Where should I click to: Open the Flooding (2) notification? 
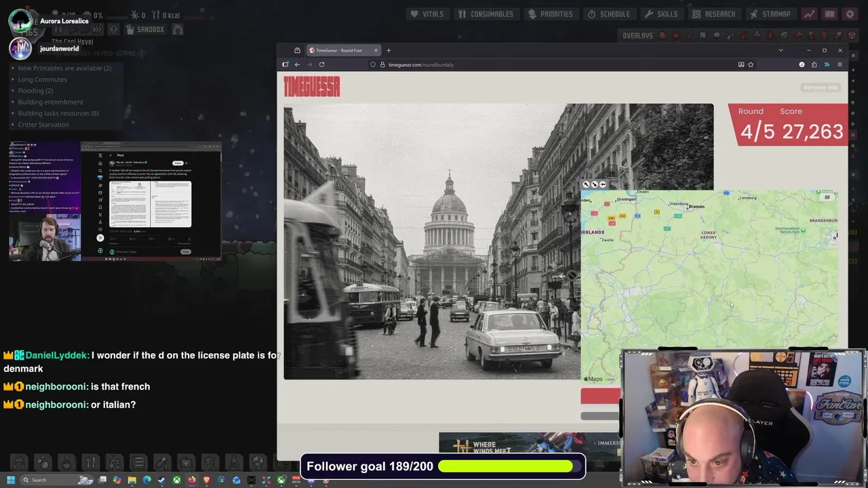pyautogui.click(x=35, y=91)
